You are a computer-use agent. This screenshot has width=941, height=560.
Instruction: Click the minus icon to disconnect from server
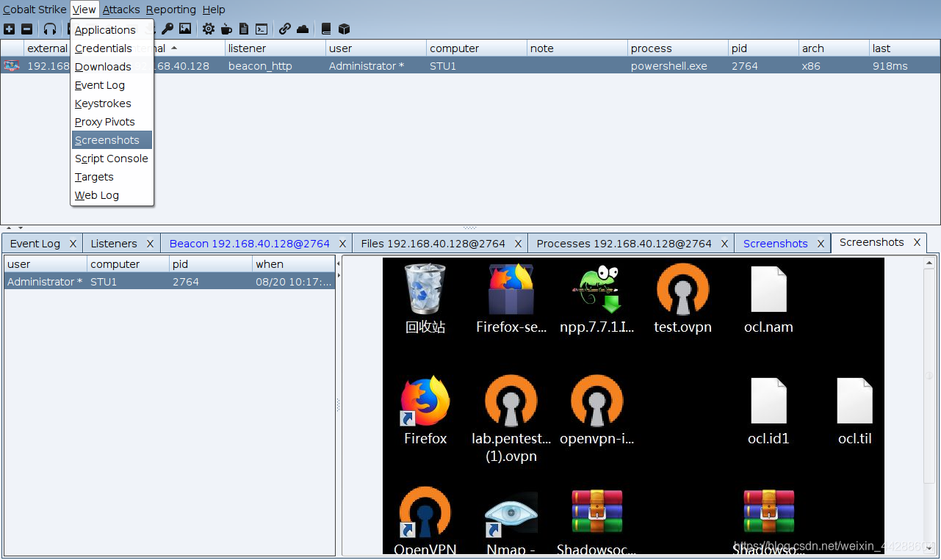coord(26,29)
